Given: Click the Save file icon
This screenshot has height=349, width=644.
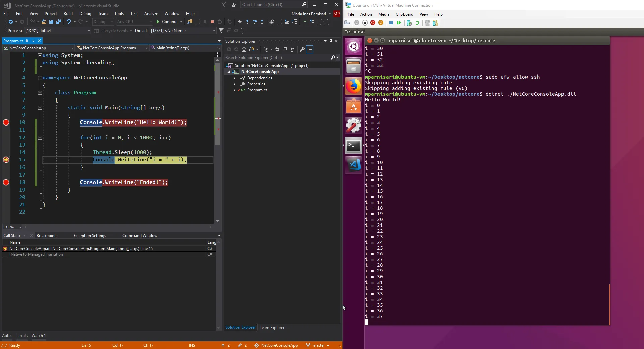Looking at the screenshot, I should point(51,22).
